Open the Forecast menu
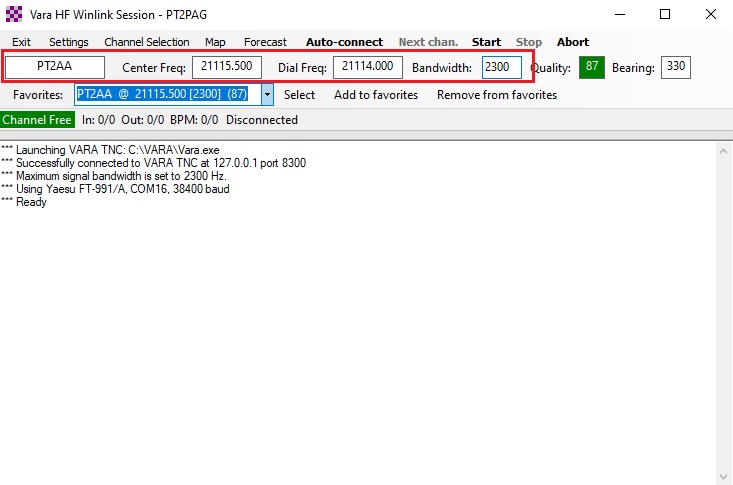The height and width of the screenshot is (485, 733). pyautogui.click(x=265, y=42)
